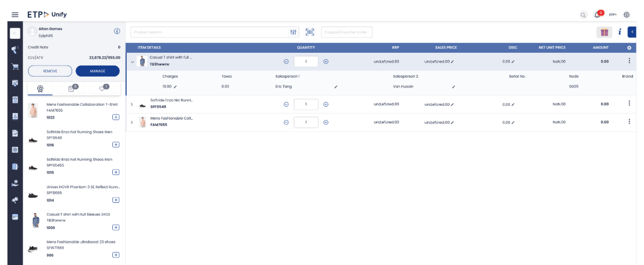Open product search filter options
The image size is (644, 265).
point(293,32)
